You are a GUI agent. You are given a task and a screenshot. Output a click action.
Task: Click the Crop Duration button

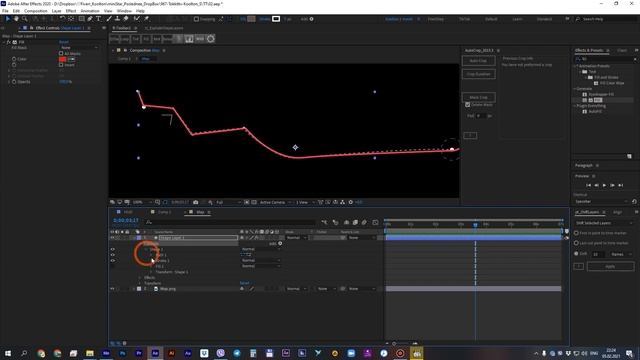tap(479, 74)
